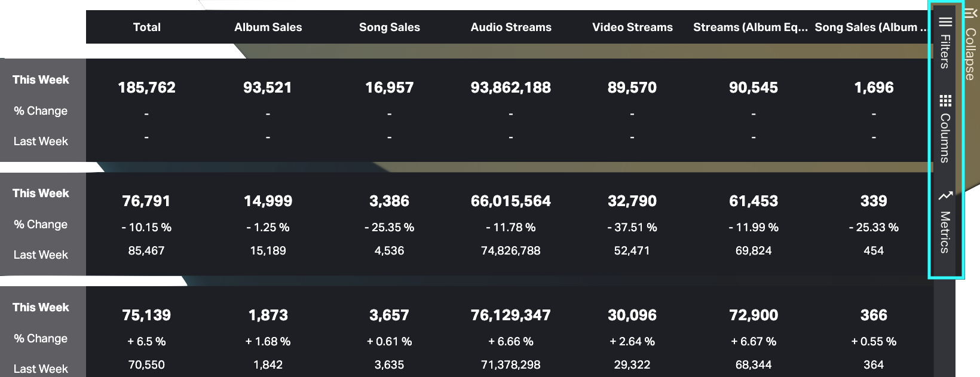980x377 pixels.
Task: Open the Columns side panel
Action: click(945, 128)
